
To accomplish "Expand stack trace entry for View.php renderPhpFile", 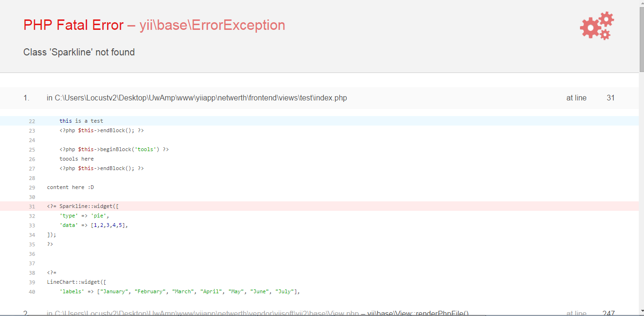I will (257, 313).
